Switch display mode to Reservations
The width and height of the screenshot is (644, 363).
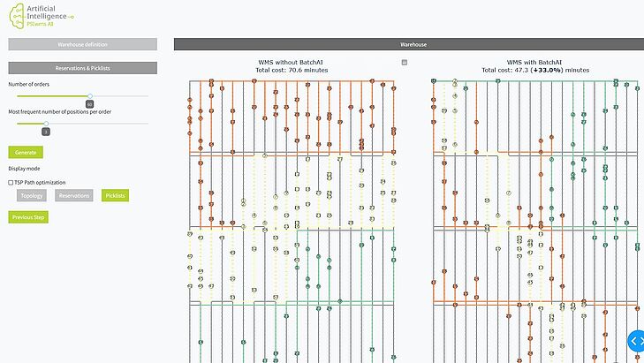point(74,195)
